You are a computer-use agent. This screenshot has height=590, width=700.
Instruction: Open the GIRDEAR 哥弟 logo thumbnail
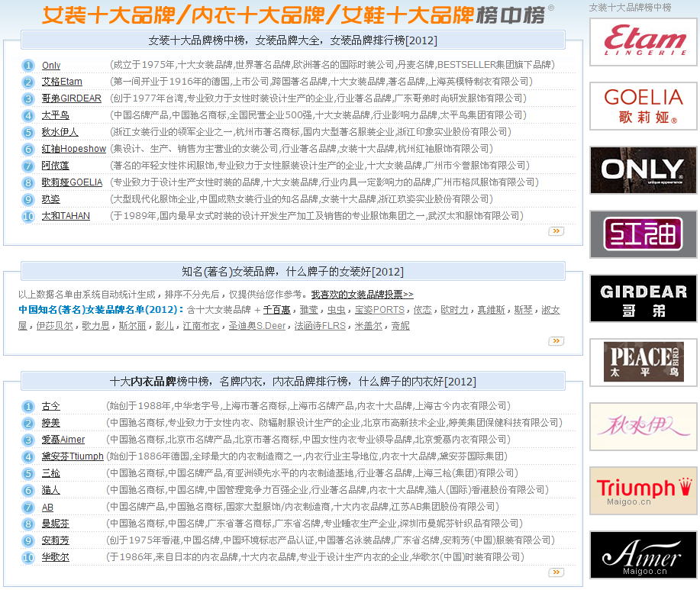(x=644, y=298)
